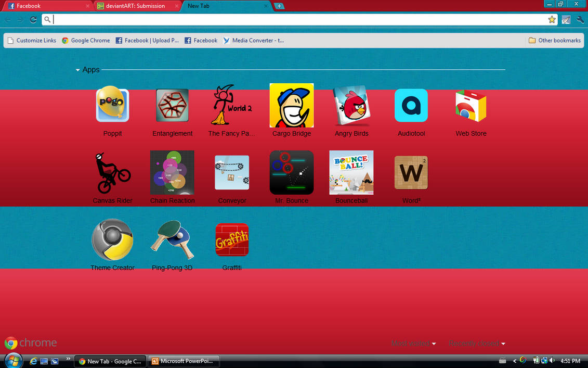The height and width of the screenshot is (368, 588).
Task: Close the New Tab tab
Action: 266,6
